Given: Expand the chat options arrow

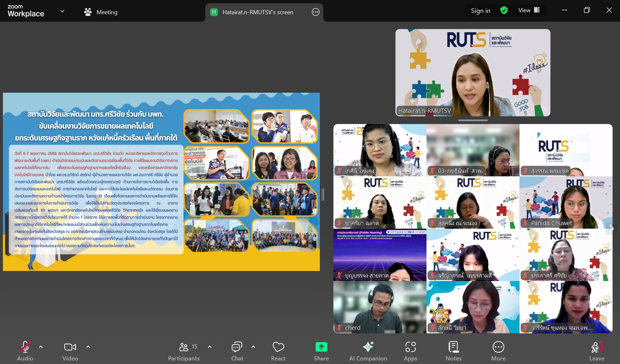Looking at the screenshot, I should (253, 347).
